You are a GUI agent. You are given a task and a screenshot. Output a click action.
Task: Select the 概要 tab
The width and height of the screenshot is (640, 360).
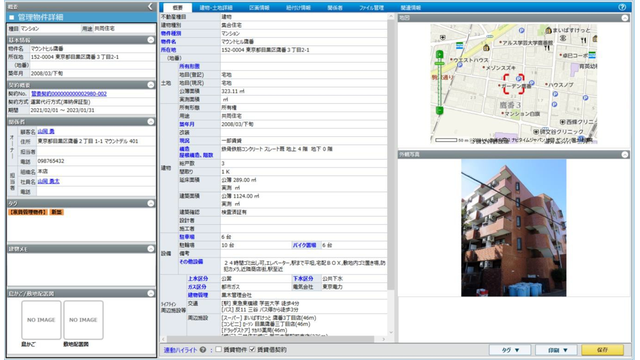(178, 7)
